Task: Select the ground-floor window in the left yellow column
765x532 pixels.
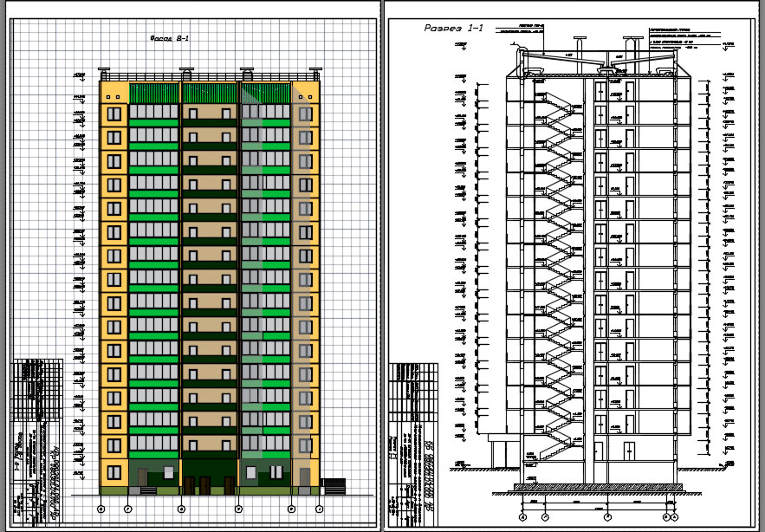Action: point(114,472)
